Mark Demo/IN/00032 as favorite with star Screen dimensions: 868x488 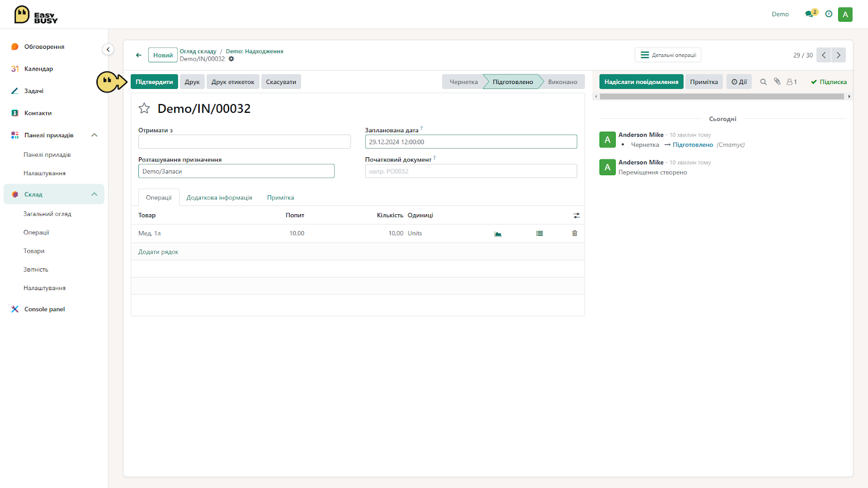(x=144, y=108)
